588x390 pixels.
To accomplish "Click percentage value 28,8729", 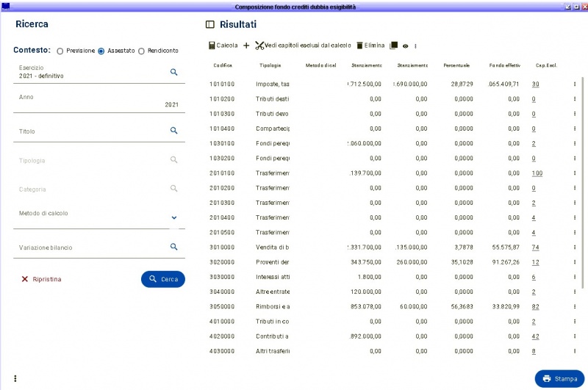I will coord(462,84).
